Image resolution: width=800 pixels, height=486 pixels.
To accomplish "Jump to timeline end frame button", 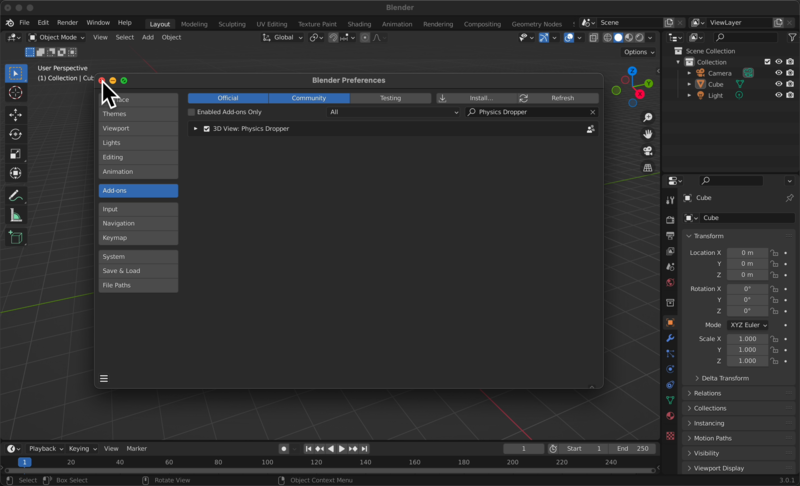I will 364,449.
